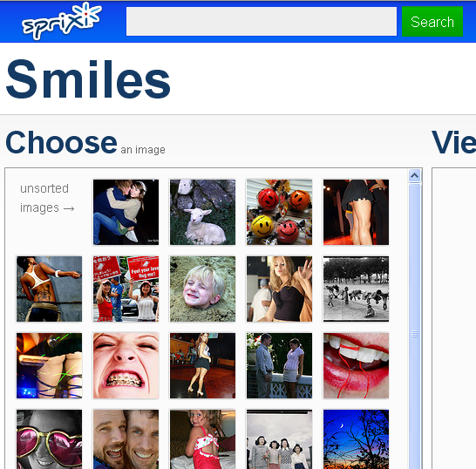
Task: Select the pink heart sunglasses thumbnail
Action: tap(49, 439)
